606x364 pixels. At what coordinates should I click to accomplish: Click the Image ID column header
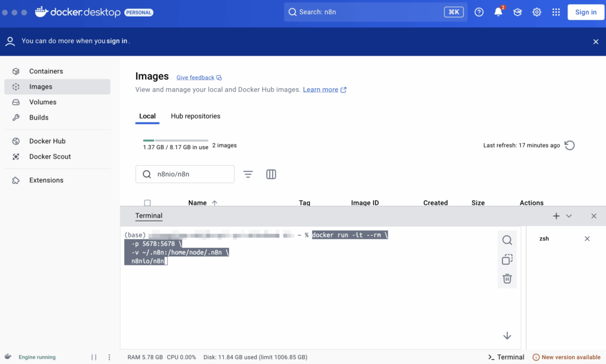coord(365,203)
